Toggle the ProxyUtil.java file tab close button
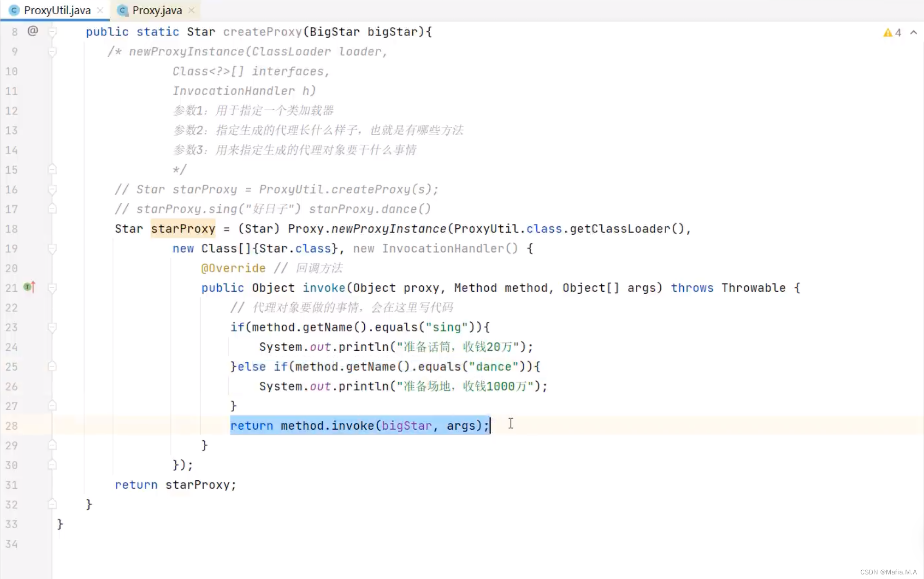This screenshot has width=924, height=579. pos(100,10)
